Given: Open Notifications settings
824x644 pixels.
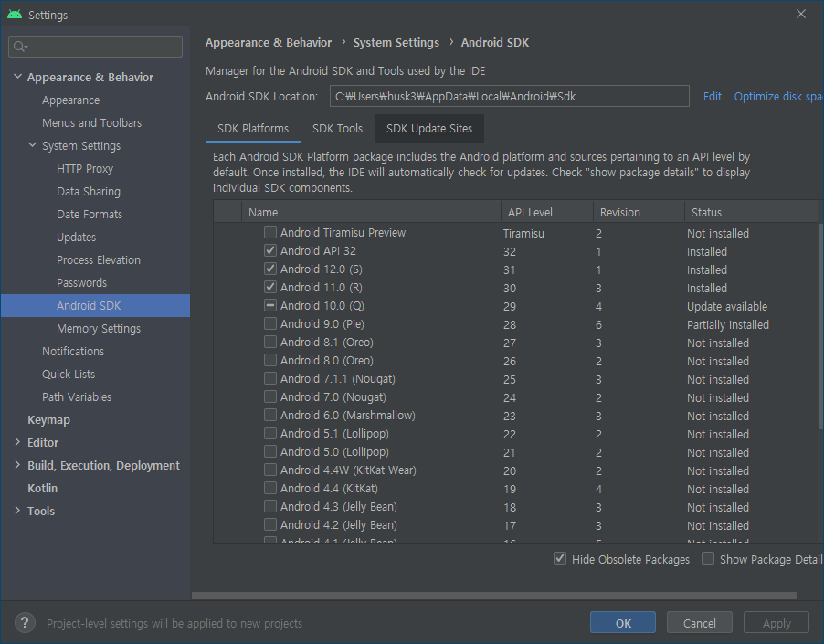Looking at the screenshot, I should click(73, 352).
